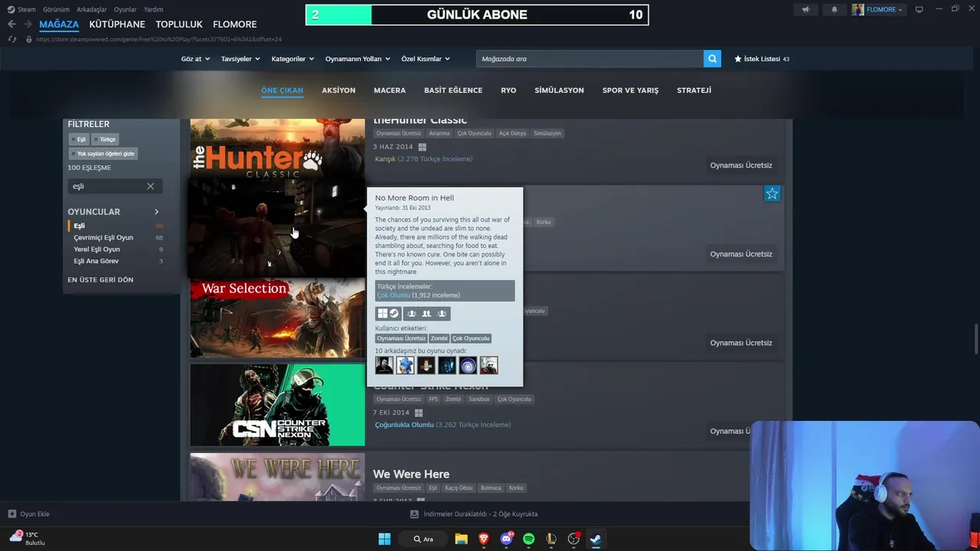980x551 pixels.
Task: Click the Windows taskbar 'Ara' search box
Action: 423,539
